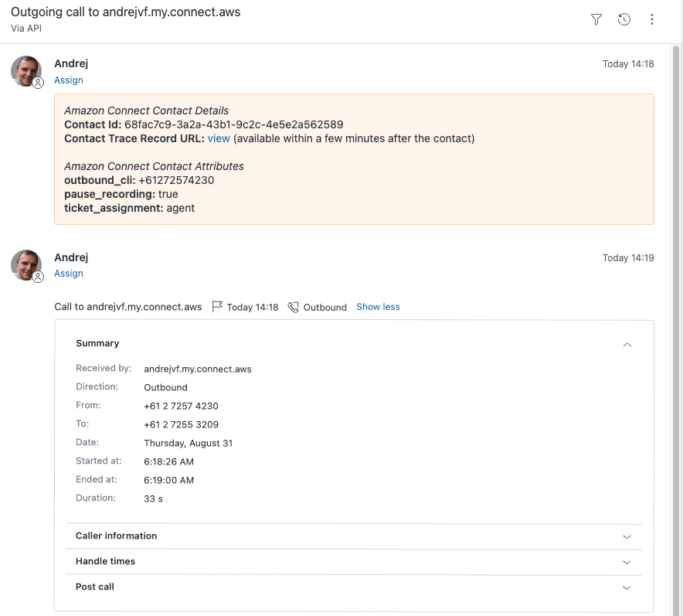This screenshot has width=683, height=616.
Task: Open the three-dot more options menu
Action: (x=652, y=19)
